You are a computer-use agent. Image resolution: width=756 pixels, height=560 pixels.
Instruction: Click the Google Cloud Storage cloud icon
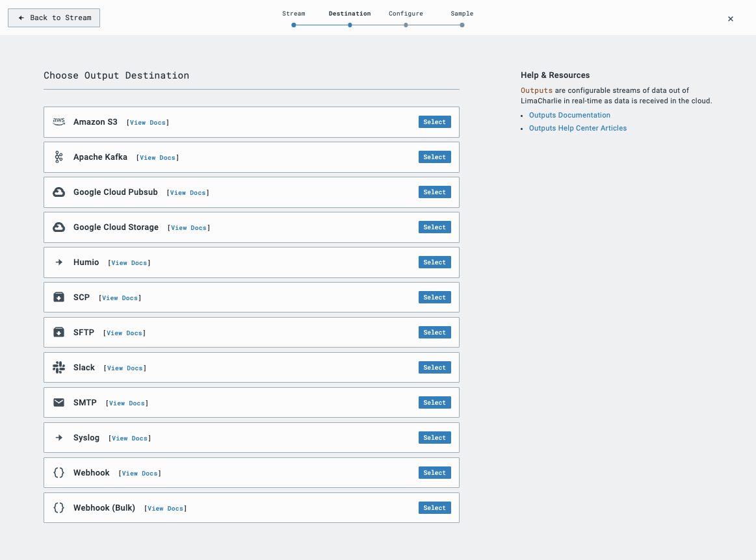pyautogui.click(x=59, y=227)
